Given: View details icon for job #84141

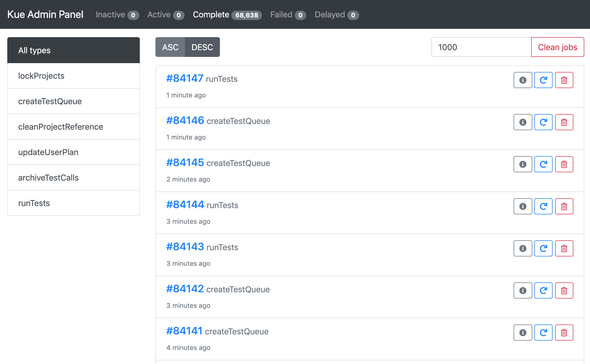Looking at the screenshot, I should [x=523, y=333].
